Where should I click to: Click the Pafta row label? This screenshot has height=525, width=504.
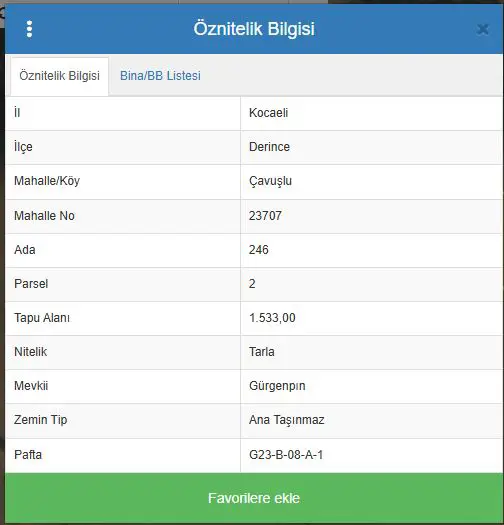[x=28, y=455]
